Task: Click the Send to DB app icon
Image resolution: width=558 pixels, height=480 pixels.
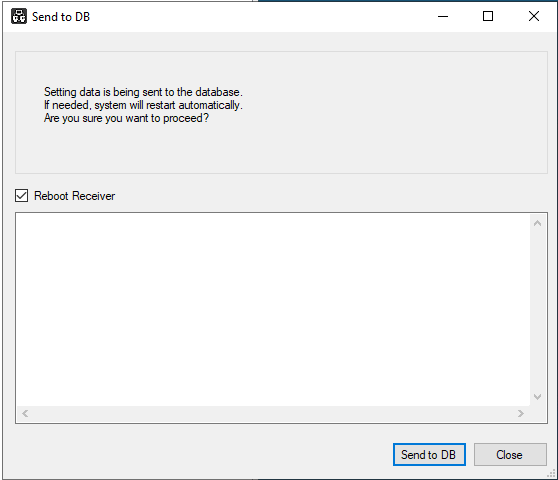Action: pos(19,16)
